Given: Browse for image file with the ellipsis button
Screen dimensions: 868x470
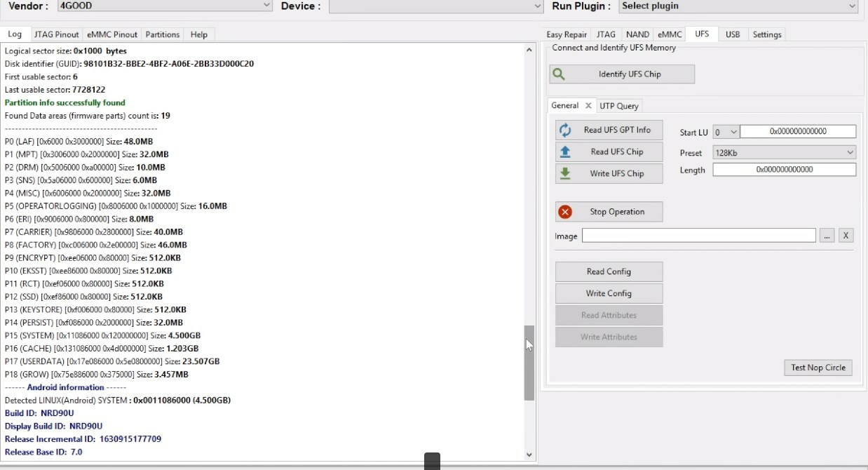Looking at the screenshot, I should (827, 236).
